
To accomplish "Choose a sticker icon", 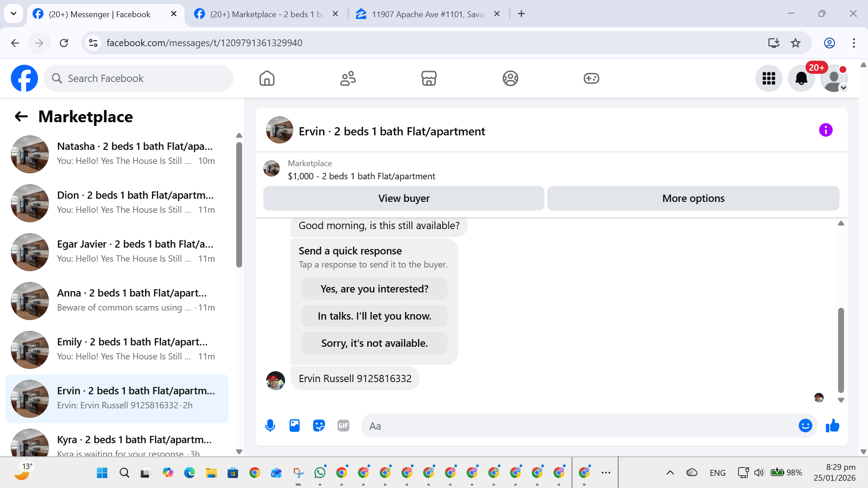I will (319, 426).
